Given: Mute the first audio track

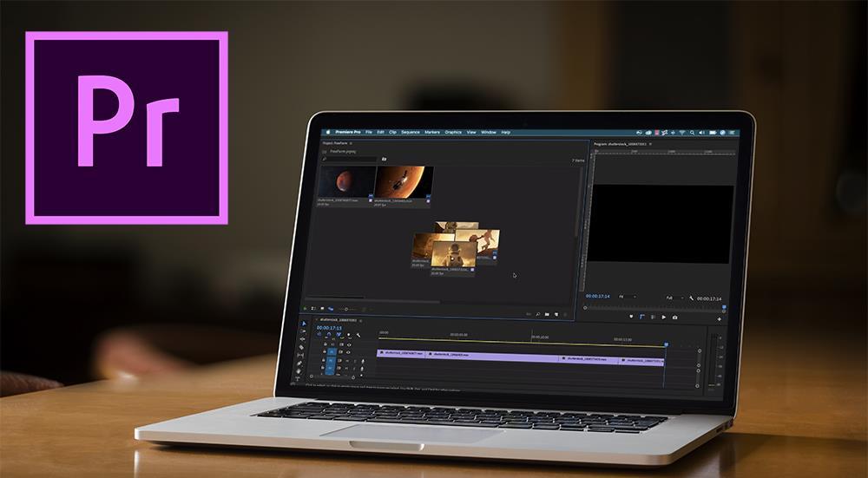Looking at the screenshot, I should coord(347,361).
